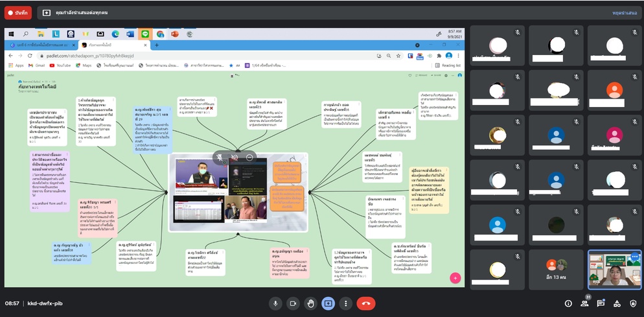Open Padlet header ellipsis more menu
644x317 pixels.
(x=453, y=76)
